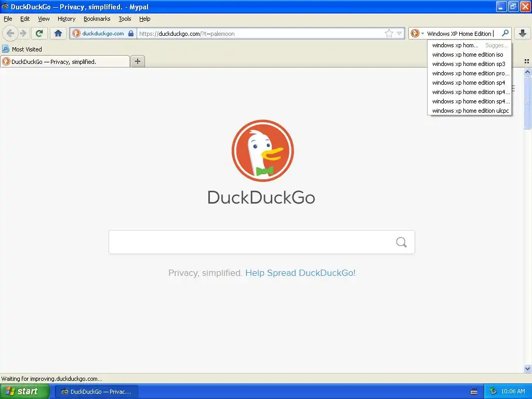
Task: Click the on-screen keyboard tray icon
Action: tap(474, 392)
